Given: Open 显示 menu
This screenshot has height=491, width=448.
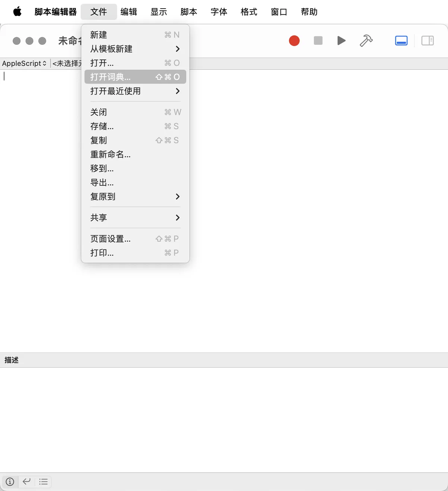Looking at the screenshot, I should tap(159, 12).
